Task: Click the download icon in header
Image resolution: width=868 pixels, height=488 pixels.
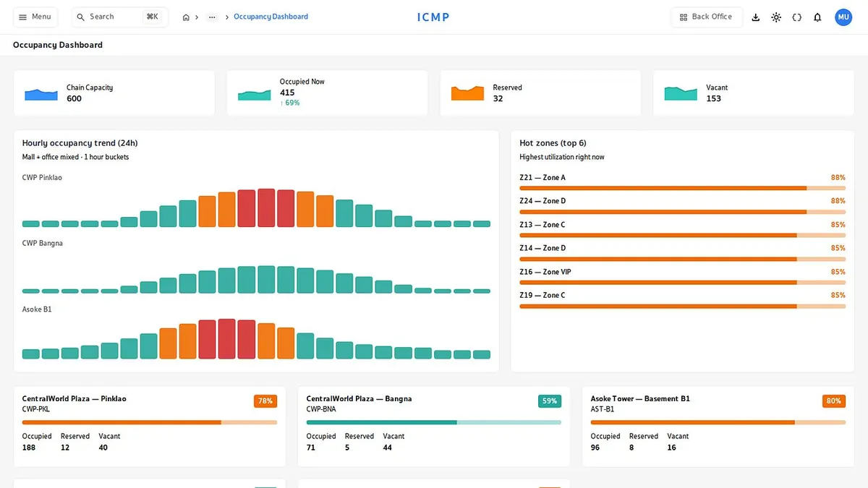Action: (756, 17)
